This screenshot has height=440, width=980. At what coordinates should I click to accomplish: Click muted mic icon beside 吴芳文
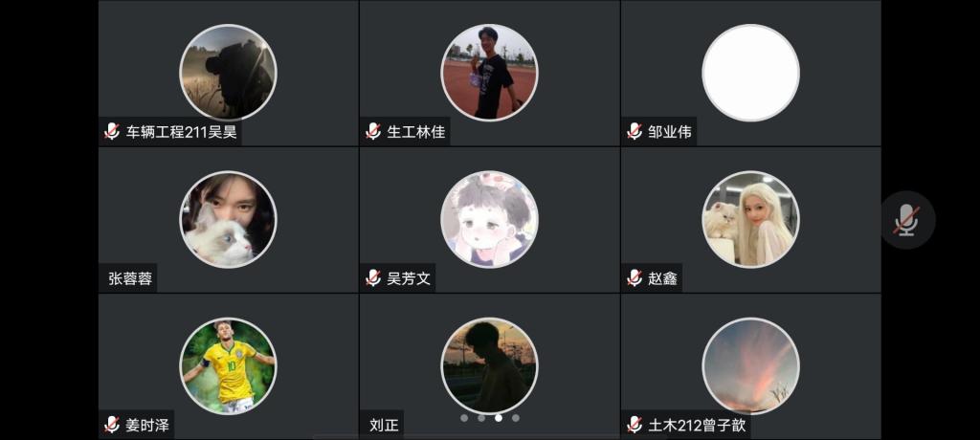pyautogui.click(x=373, y=278)
